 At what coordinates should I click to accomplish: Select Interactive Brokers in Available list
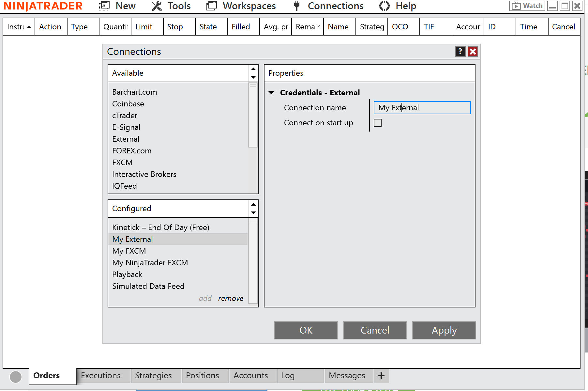tap(144, 174)
